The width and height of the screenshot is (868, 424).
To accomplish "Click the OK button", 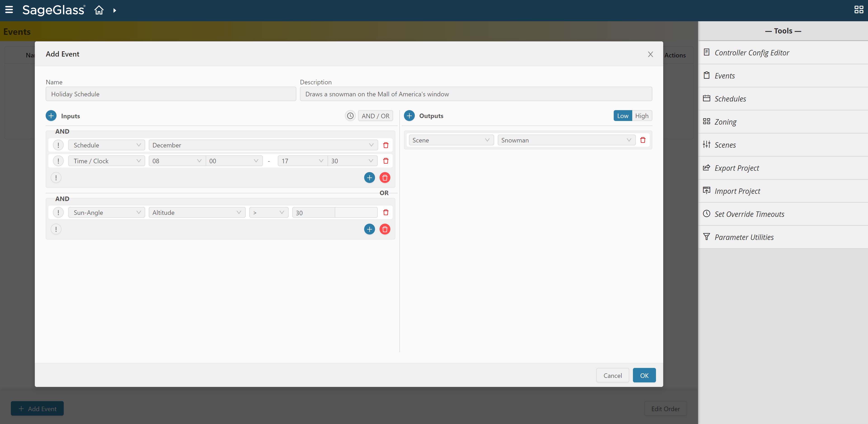I will (x=644, y=375).
